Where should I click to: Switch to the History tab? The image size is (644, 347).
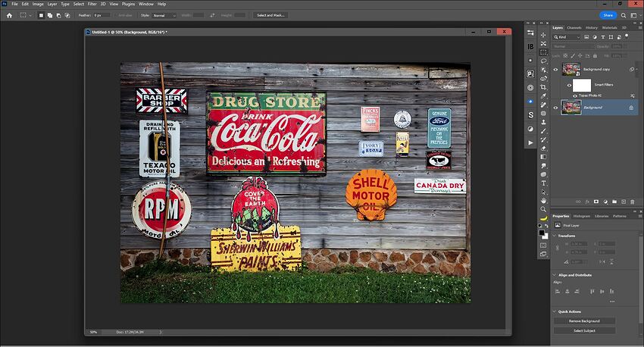(592, 27)
